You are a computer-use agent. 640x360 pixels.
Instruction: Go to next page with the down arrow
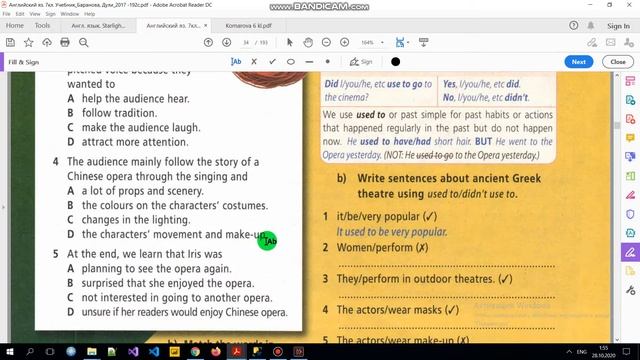[x=227, y=42]
